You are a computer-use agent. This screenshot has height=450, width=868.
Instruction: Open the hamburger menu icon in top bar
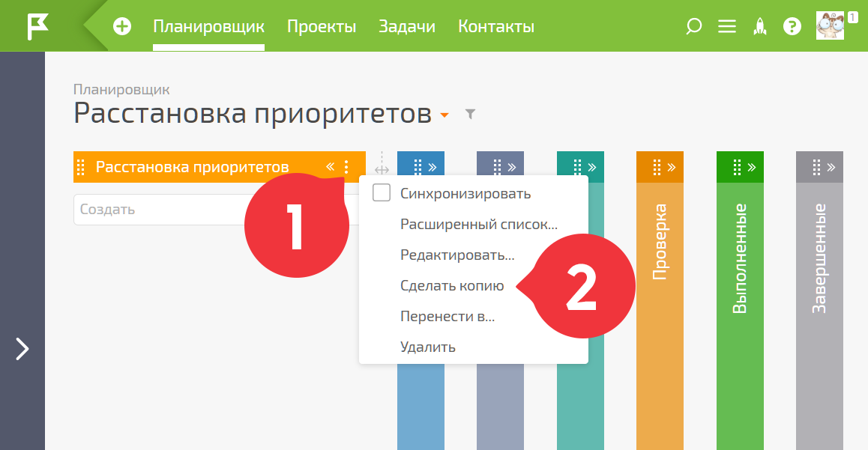click(x=727, y=26)
